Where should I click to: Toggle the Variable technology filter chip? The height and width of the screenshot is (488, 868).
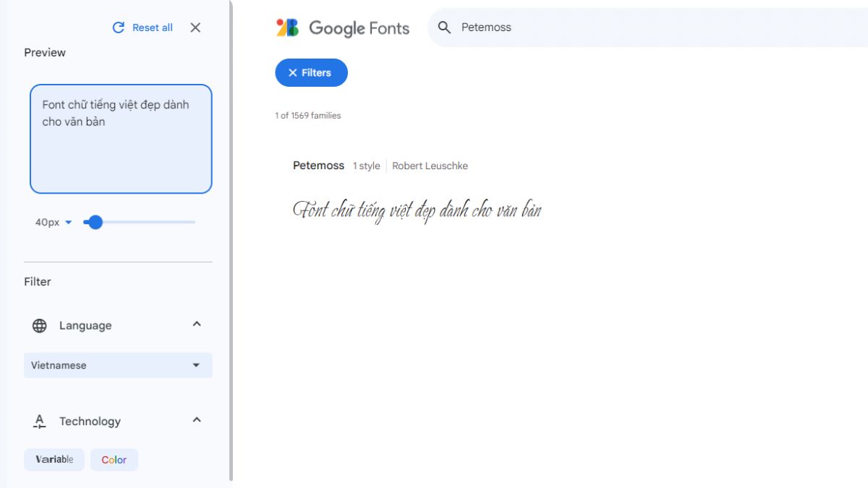(54, 459)
